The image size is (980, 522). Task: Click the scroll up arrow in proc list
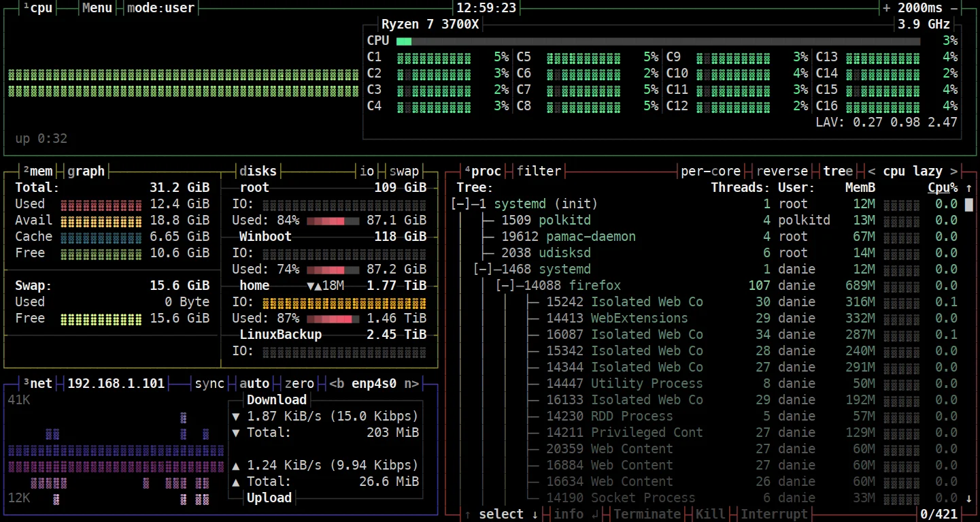tap(969, 188)
